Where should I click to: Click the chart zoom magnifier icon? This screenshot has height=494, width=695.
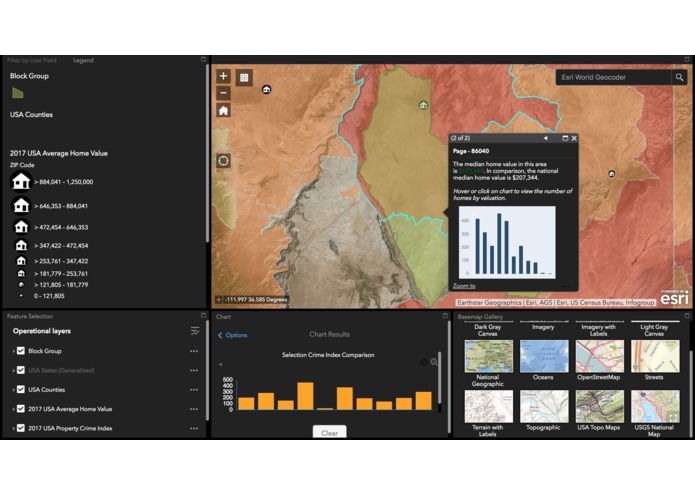[434, 362]
